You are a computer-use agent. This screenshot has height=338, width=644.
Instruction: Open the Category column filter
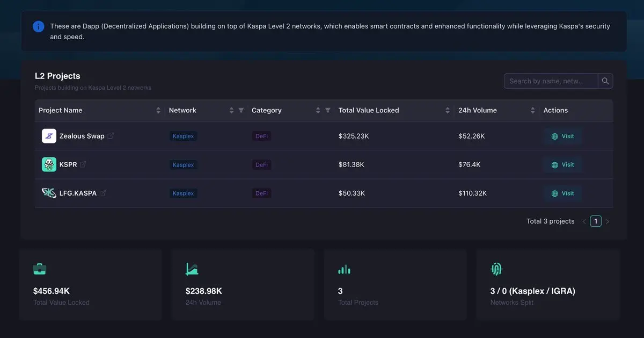pyautogui.click(x=328, y=110)
